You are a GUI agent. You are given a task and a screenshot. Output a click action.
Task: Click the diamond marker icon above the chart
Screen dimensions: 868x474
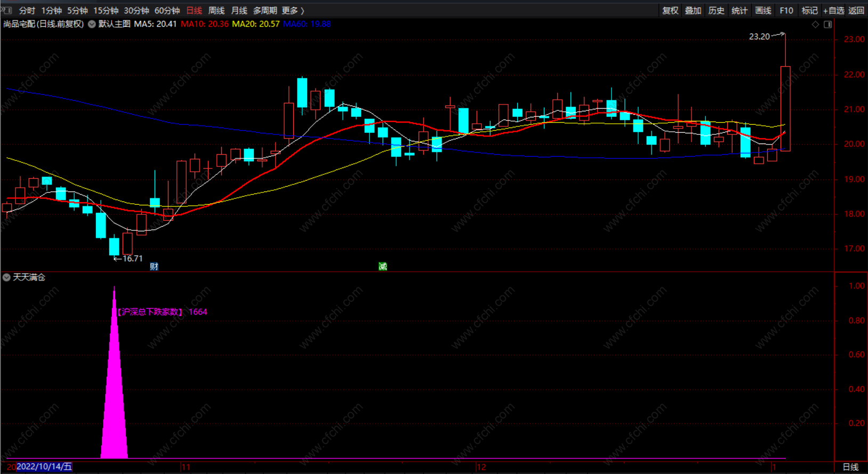tap(815, 25)
